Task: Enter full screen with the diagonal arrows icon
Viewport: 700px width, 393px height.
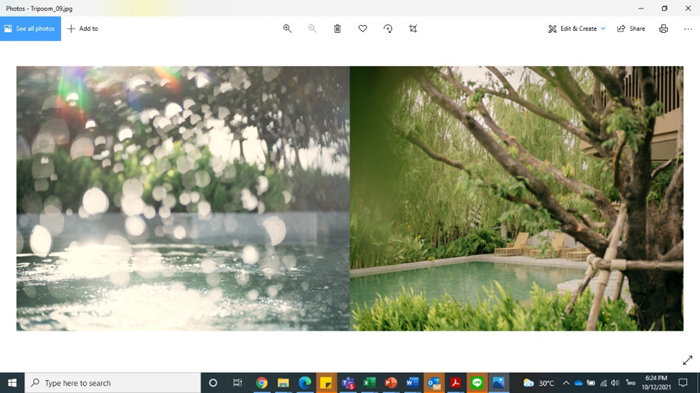Action: [688, 360]
